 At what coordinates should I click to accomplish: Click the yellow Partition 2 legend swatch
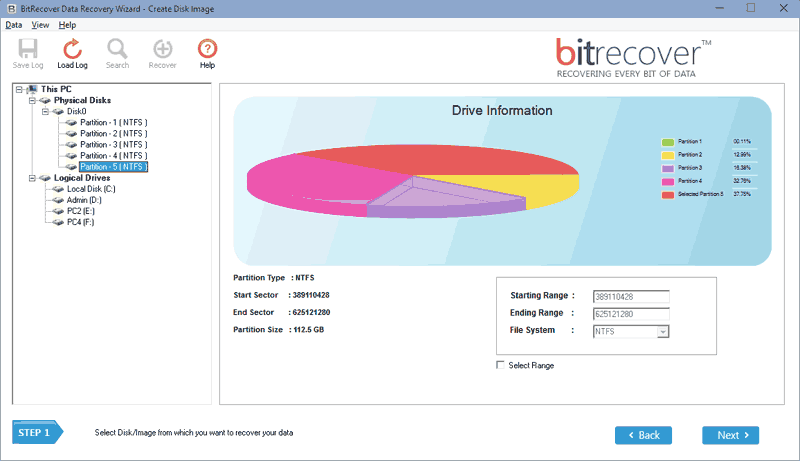pos(668,156)
